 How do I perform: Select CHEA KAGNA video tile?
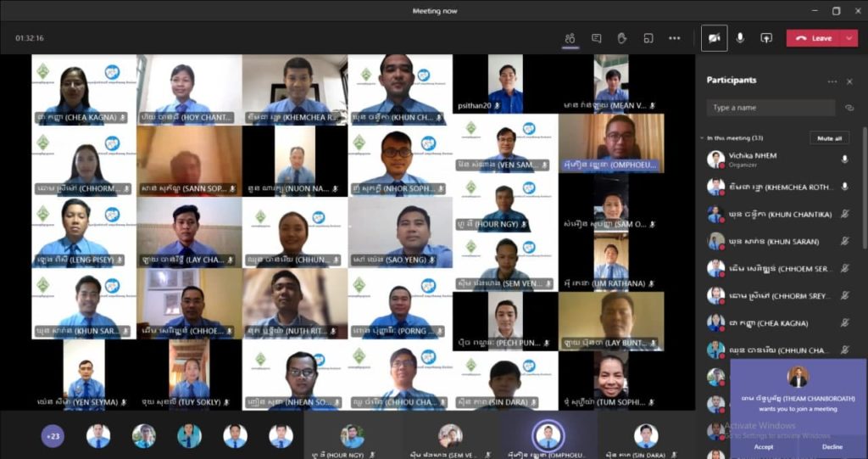pyautogui.click(x=84, y=89)
